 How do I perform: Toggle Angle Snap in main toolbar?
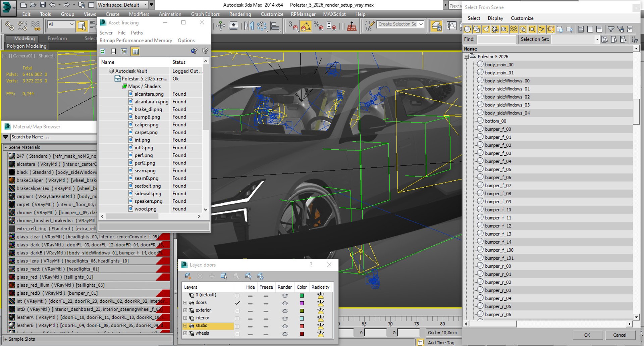click(306, 26)
